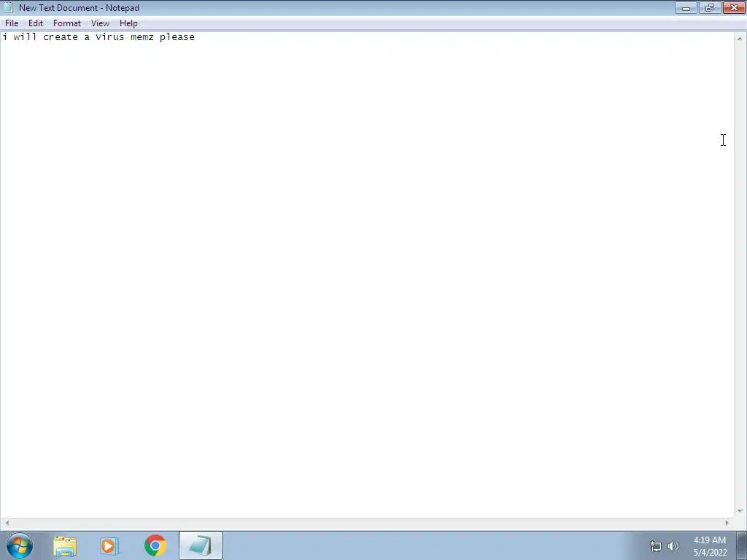Screen dimensions: 747x560
Task: Place cursor after the word 'please'
Action: (x=196, y=37)
